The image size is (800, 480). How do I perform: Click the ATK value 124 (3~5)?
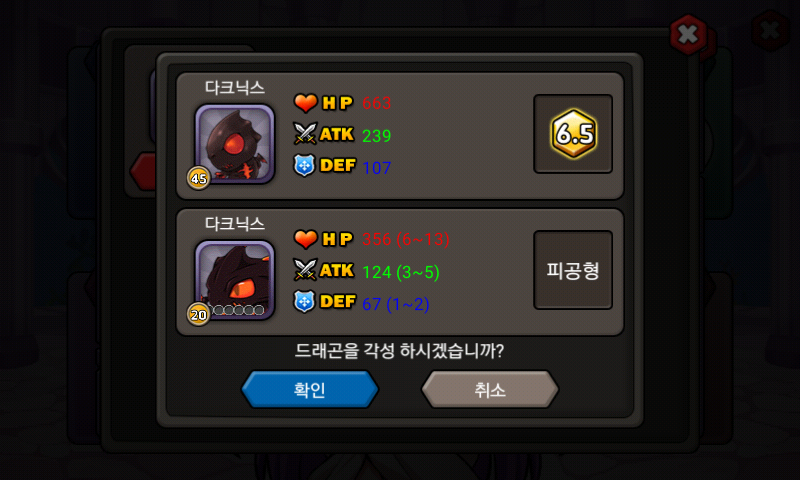(x=401, y=272)
